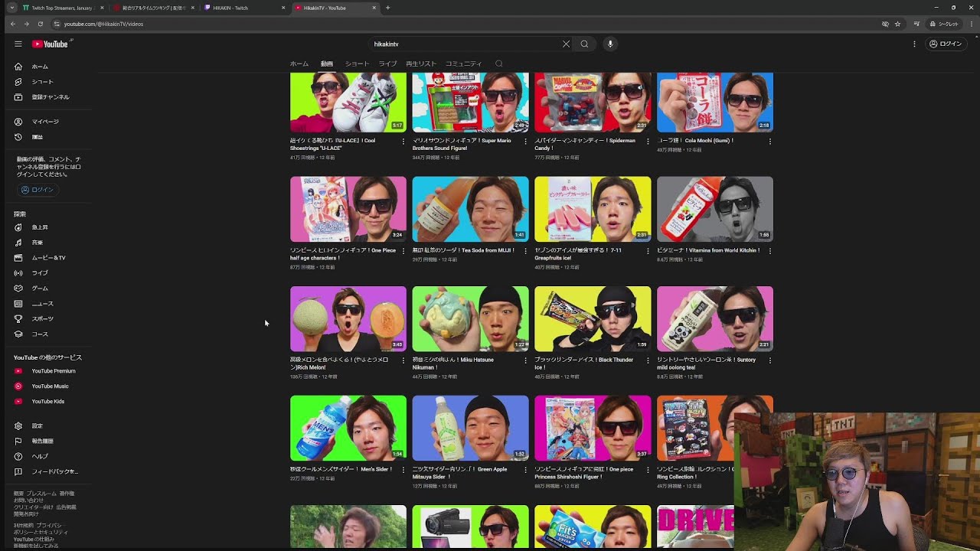The height and width of the screenshot is (551, 980).
Task: Click the top-right ログイン sign-in button
Action: (946, 44)
